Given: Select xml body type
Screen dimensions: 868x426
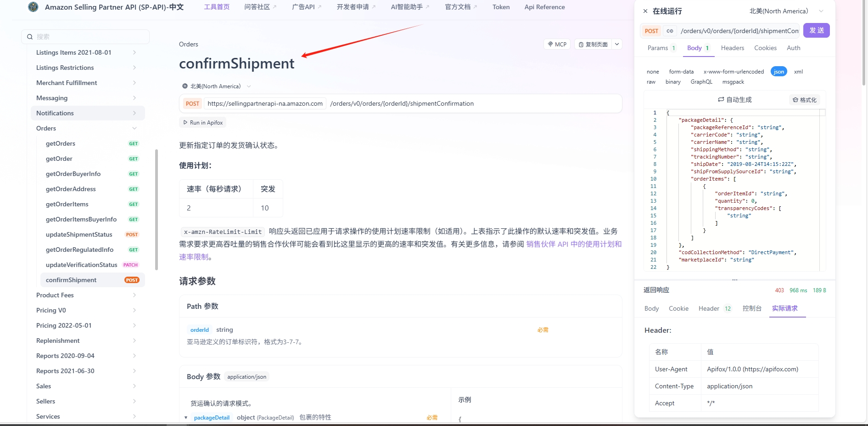Looking at the screenshot, I should tap(798, 72).
